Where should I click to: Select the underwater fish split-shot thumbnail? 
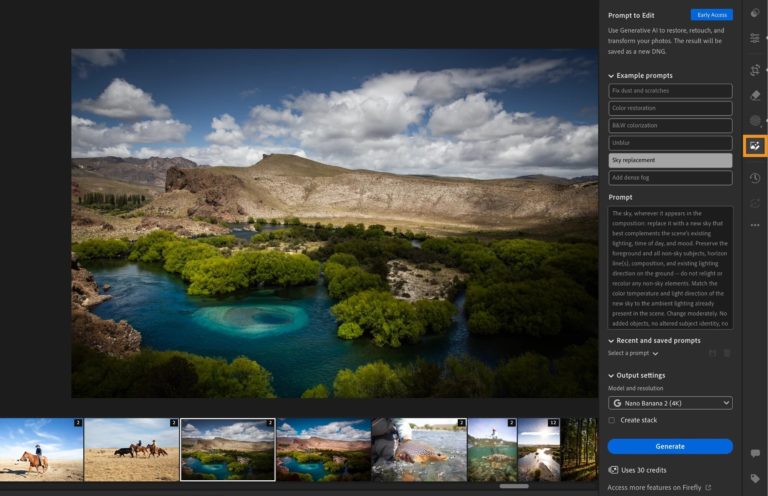click(x=492, y=449)
